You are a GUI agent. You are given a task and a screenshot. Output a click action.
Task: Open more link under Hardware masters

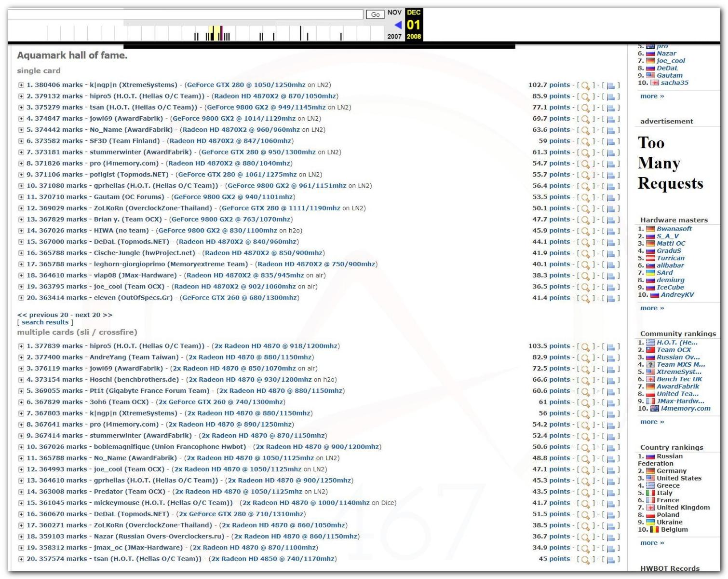[652, 308]
